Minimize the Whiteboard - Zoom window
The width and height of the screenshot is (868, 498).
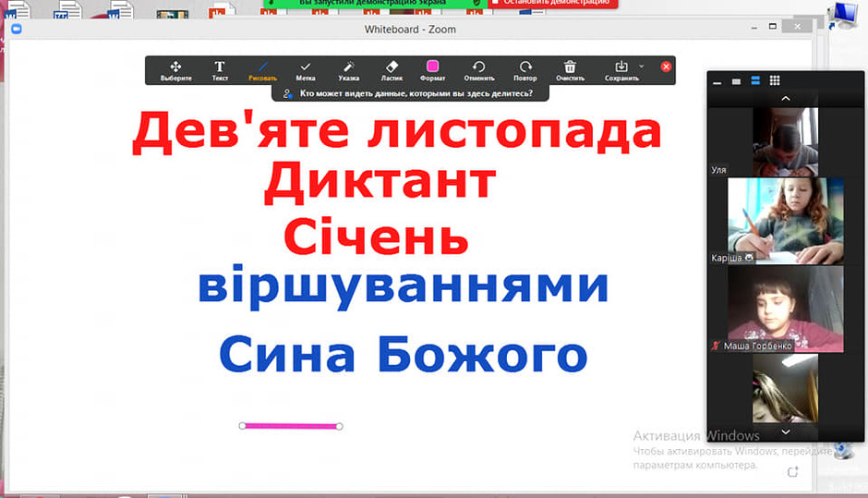pos(754,27)
